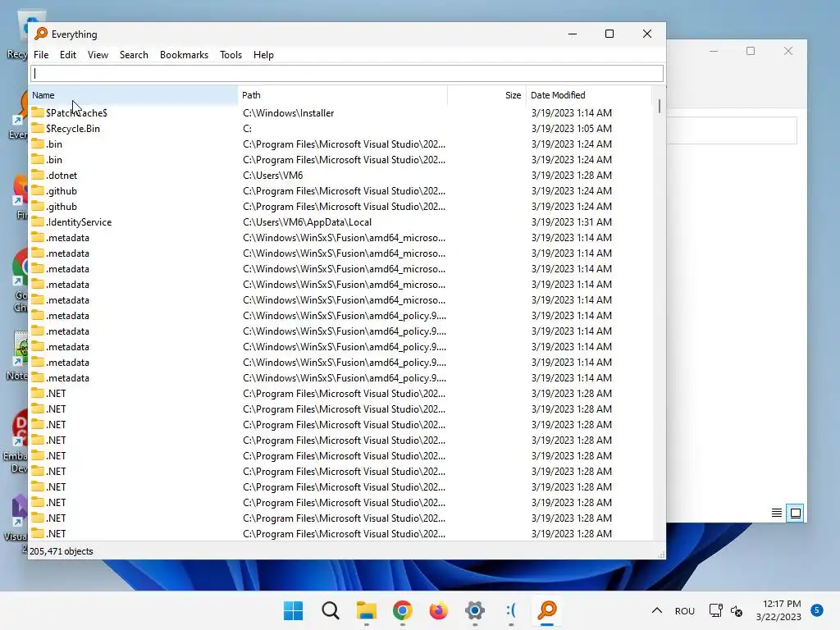Sort results by the Size column header

[486, 95]
